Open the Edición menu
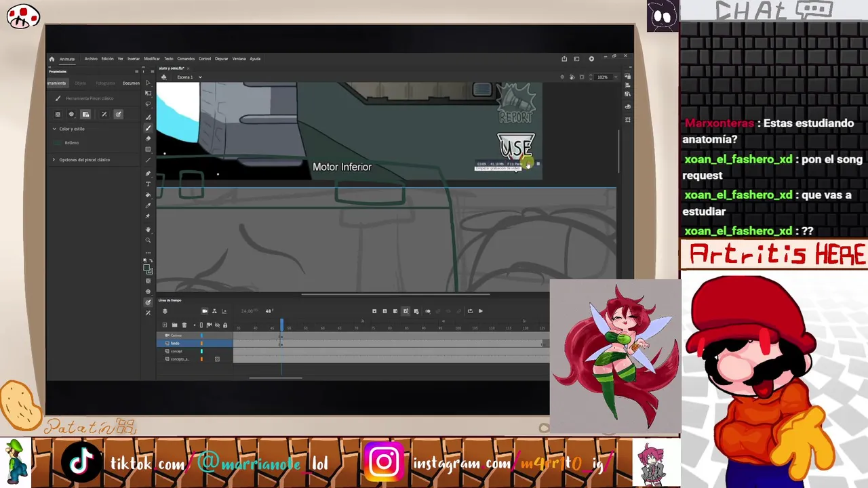Screen dimensions: 868x488 tap(107, 59)
